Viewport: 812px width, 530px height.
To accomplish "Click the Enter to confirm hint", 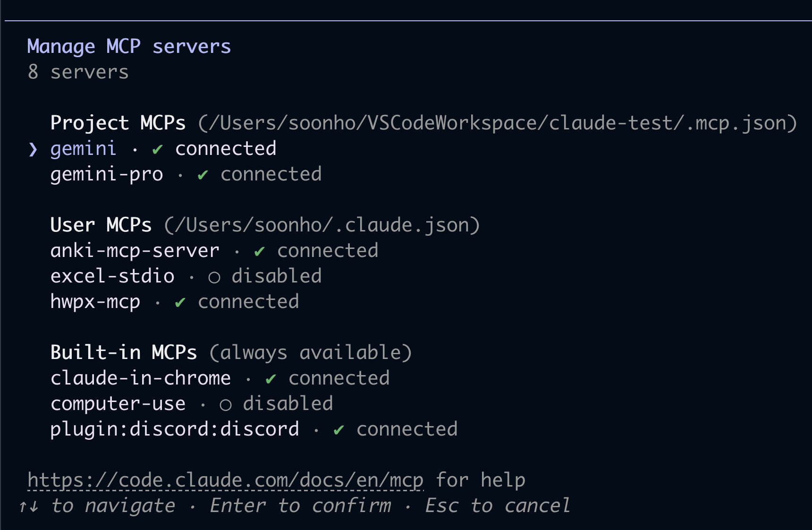I will [x=301, y=506].
